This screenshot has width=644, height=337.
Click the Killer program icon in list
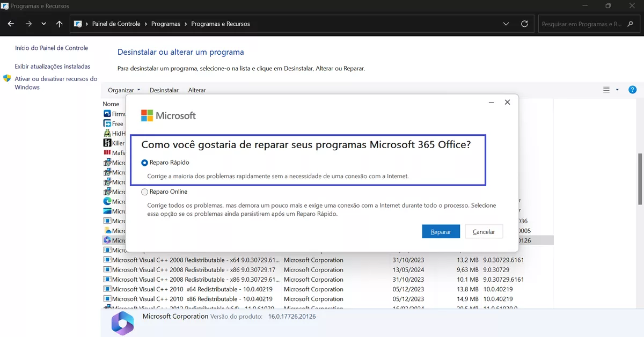pyautogui.click(x=107, y=143)
